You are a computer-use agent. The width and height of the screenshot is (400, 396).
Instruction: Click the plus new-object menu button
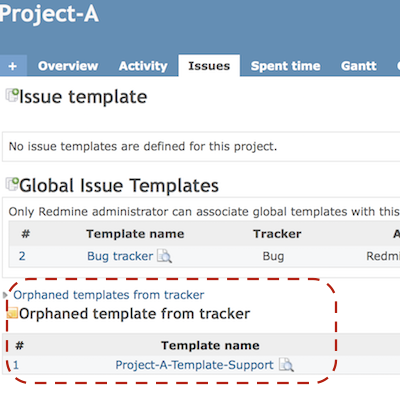coord(13,66)
